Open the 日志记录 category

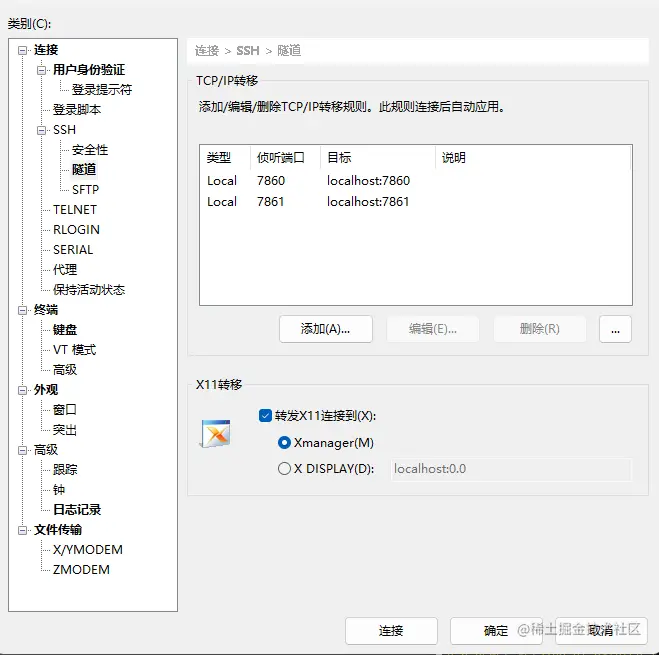[x=77, y=510]
